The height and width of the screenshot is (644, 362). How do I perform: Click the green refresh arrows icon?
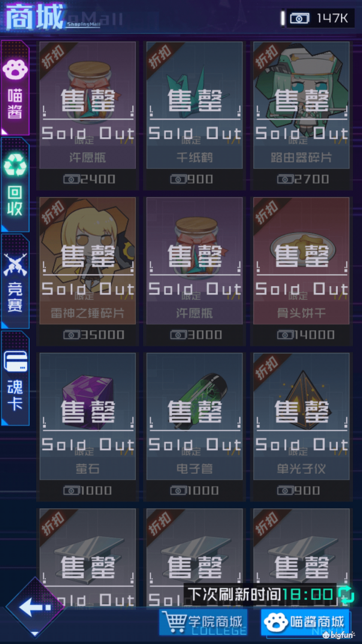[346, 595]
